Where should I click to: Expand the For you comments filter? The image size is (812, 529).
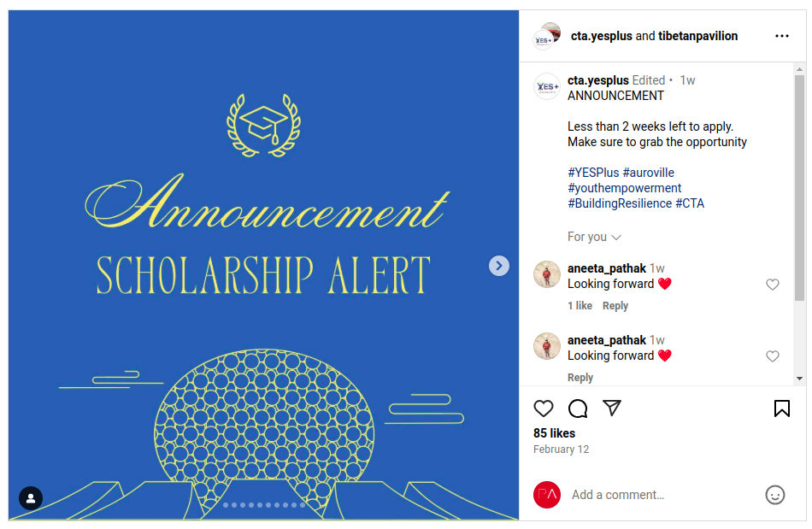pos(594,237)
